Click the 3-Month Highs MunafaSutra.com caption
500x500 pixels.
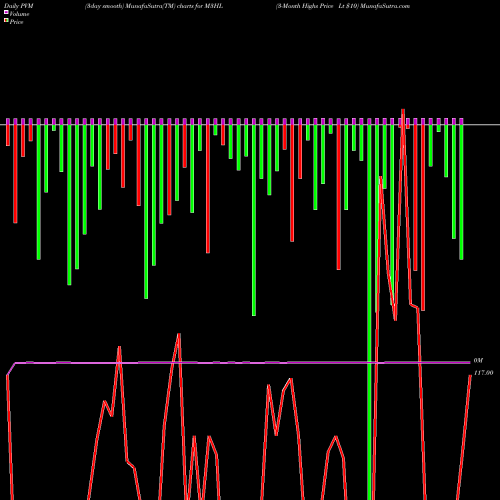click(343, 6)
